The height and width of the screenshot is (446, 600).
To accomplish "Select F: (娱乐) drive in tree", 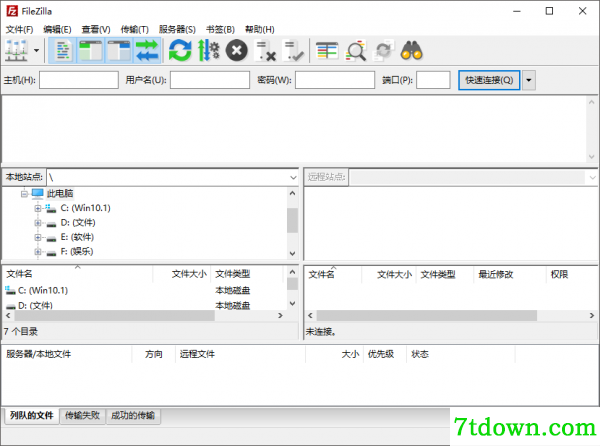I will [77, 251].
